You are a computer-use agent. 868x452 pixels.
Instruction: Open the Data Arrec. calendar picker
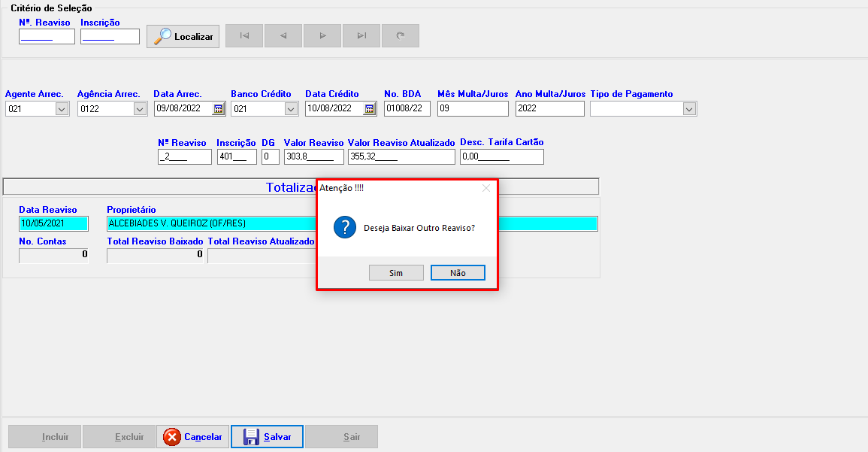(218, 109)
